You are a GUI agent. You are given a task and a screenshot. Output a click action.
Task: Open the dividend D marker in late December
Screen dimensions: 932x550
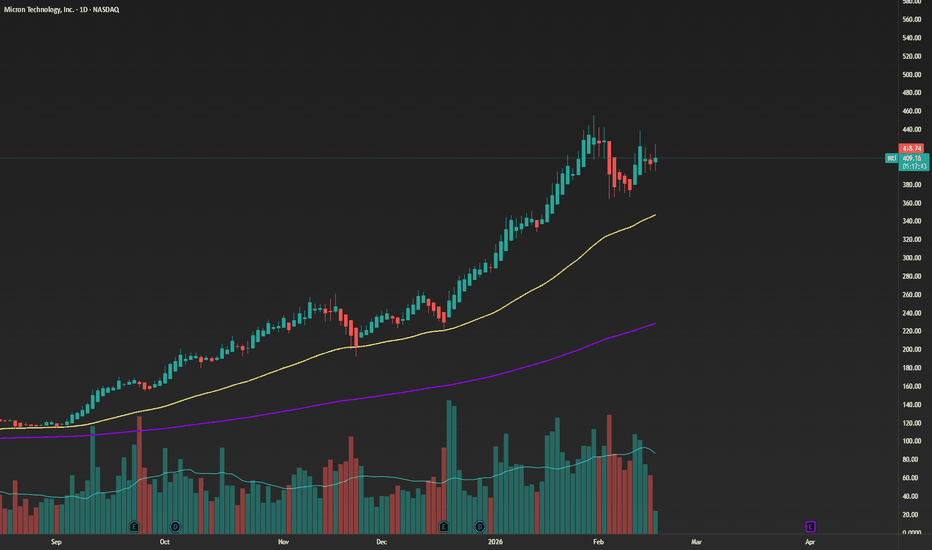click(479, 525)
